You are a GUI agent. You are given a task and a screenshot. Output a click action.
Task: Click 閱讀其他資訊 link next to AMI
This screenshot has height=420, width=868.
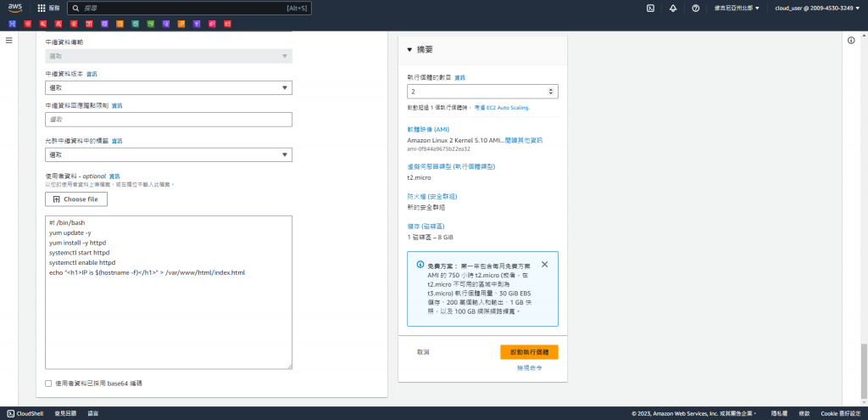(x=524, y=141)
